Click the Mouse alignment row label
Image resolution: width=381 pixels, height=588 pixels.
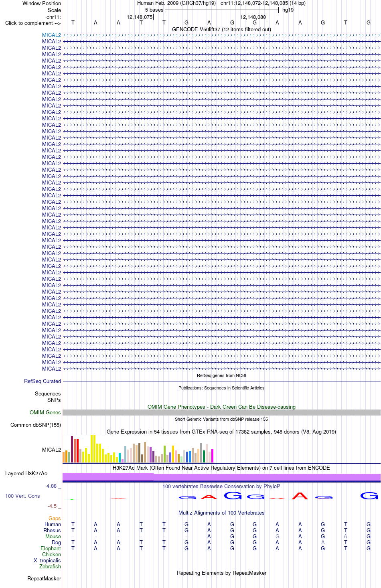coord(53,536)
